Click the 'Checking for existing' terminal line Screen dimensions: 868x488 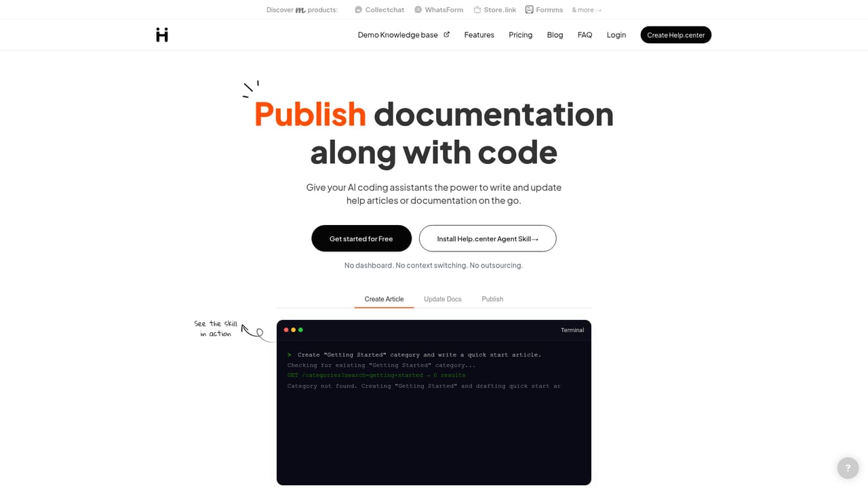coord(382,365)
